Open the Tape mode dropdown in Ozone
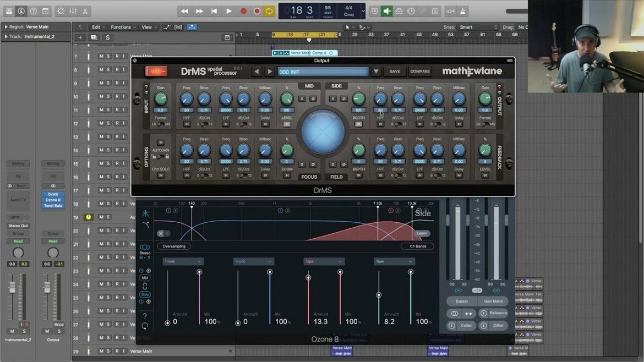This screenshot has width=644, height=362. click(323, 261)
